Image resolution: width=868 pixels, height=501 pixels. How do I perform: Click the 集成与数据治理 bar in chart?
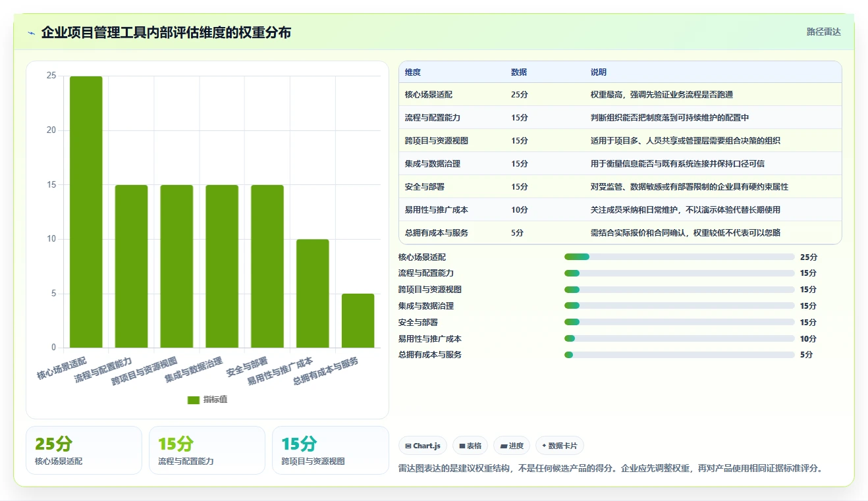[x=222, y=266]
